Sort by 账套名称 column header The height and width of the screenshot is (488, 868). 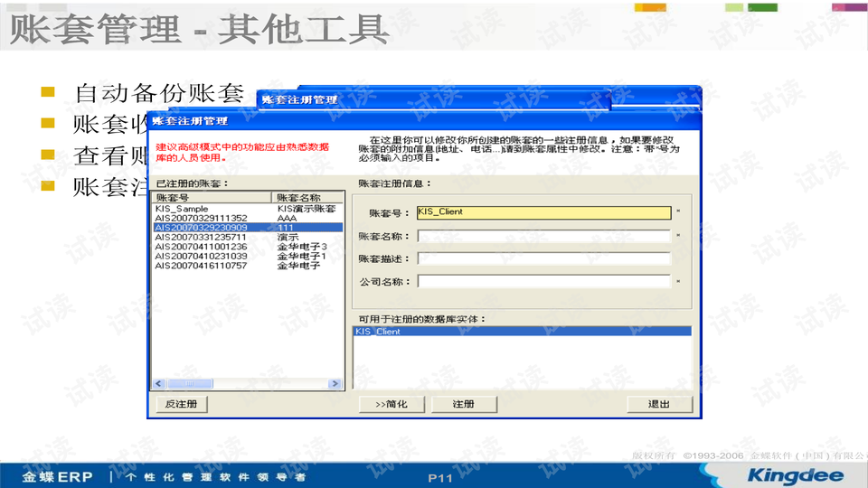click(x=306, y=197)
